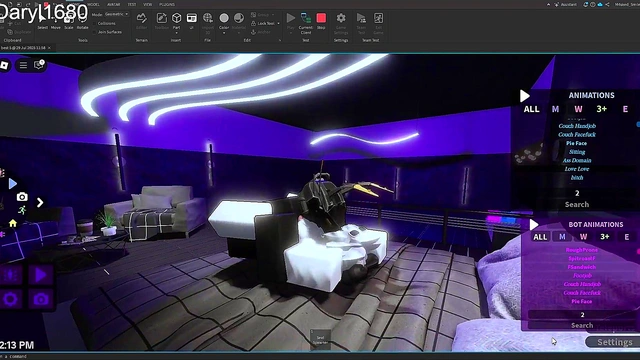The width and height of the screenshot is (640, 360).
Task: Click the green running figure icon
Action: pyautogui.click(x=22, y=210)
